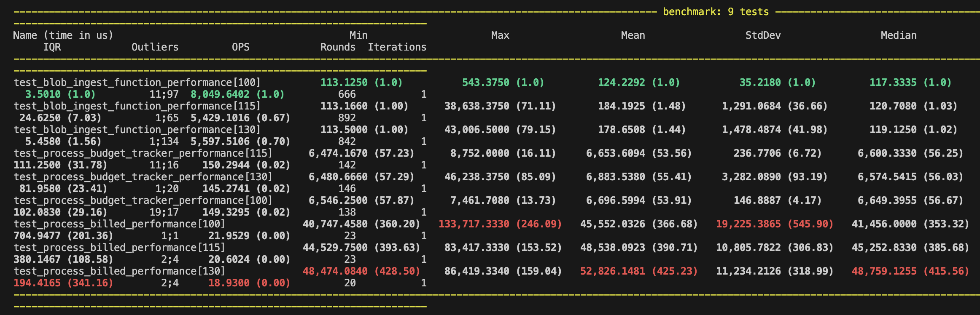The width and height of the screenshot is (980, 315).
Task: Click the IQR value 704.9477 (201.36)
Action: pos(63,236)
